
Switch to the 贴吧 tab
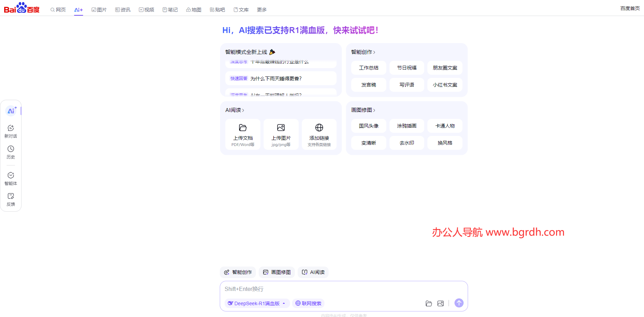tap(217, 10)
